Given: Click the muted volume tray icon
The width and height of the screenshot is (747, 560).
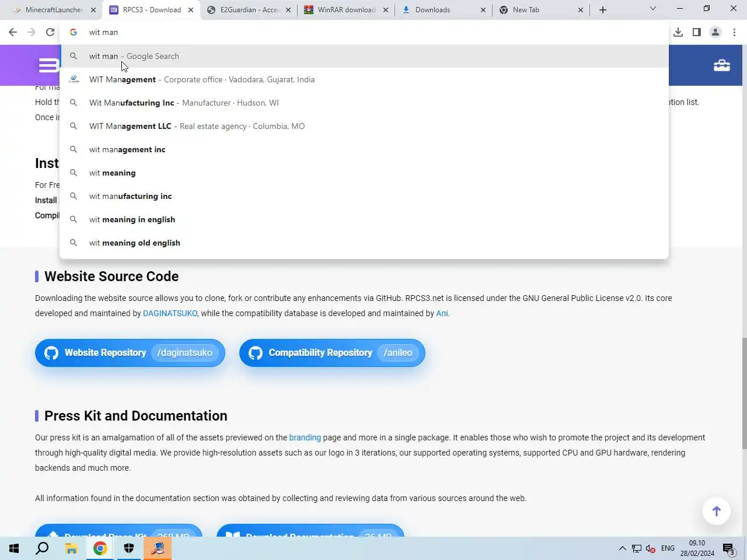Looking at the screenshot, I should coord(651,548).
